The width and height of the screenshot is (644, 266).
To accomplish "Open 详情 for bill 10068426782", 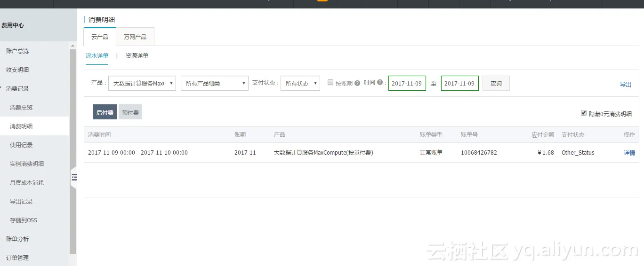I will tap(629, 153).
